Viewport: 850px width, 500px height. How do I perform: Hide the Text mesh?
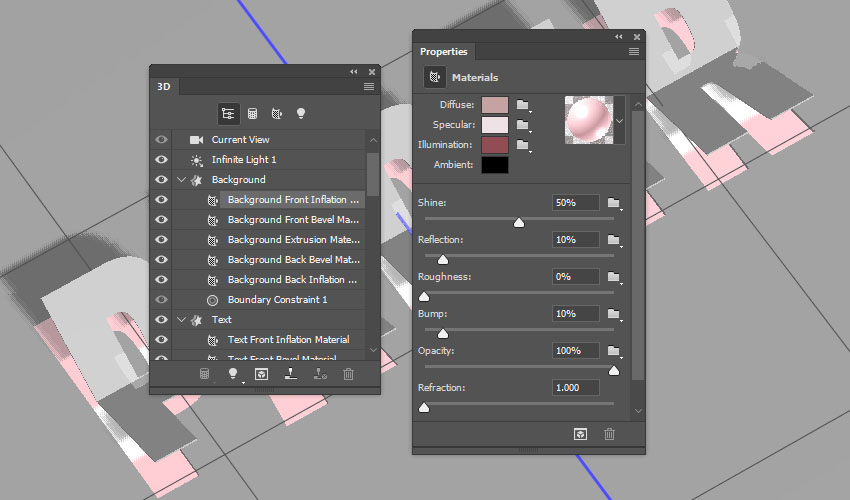(162, 319)
